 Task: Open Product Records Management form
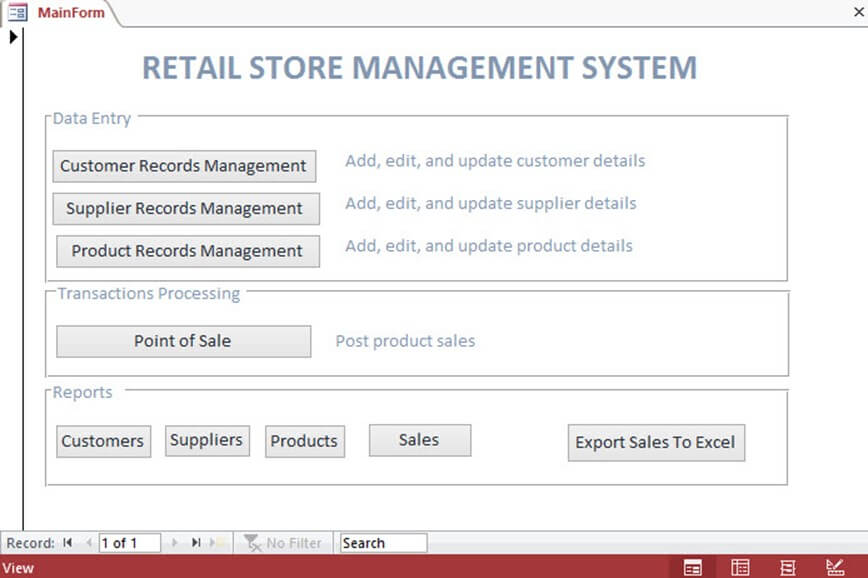click(187, 251)
